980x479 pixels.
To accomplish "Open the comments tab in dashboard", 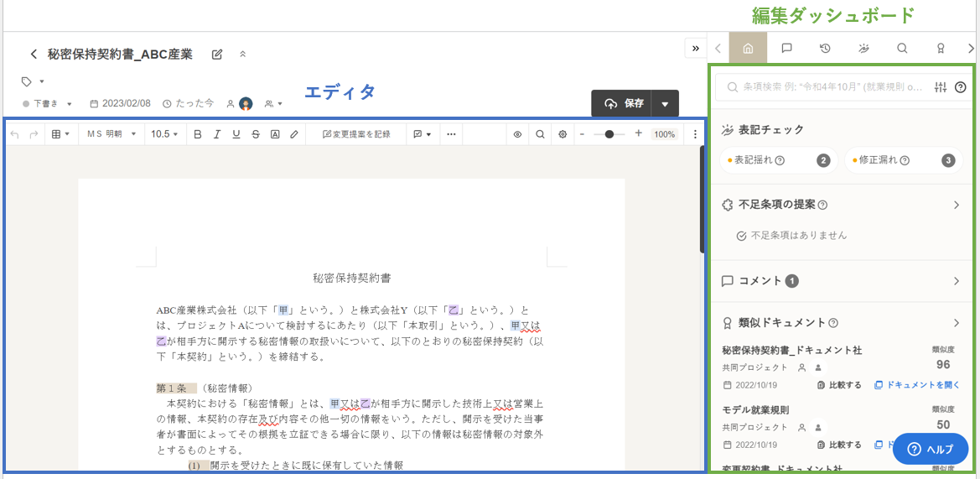I will pyautogui.click(x=786, y=49).
